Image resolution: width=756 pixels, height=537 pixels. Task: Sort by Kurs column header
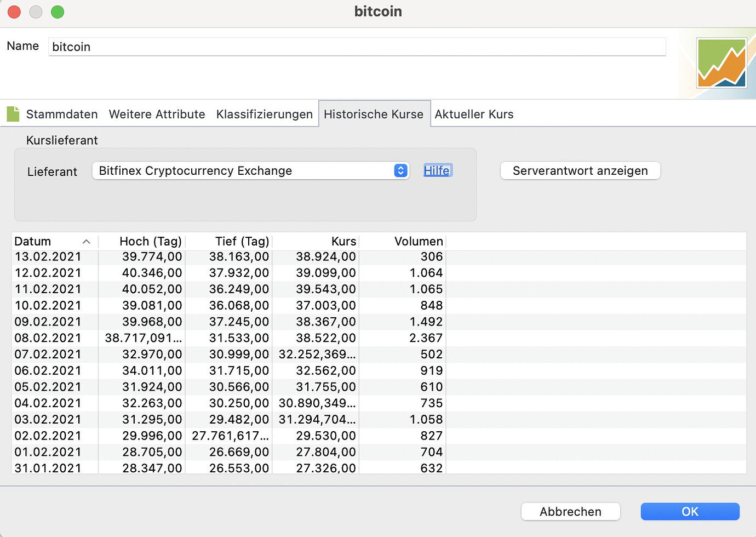[x=316, y=241]
